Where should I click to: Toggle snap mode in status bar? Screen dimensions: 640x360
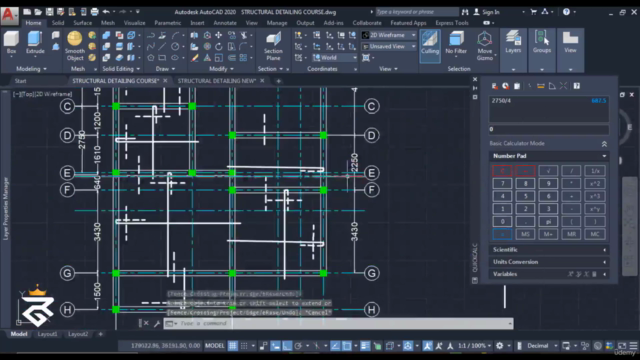tap(244, 346)
